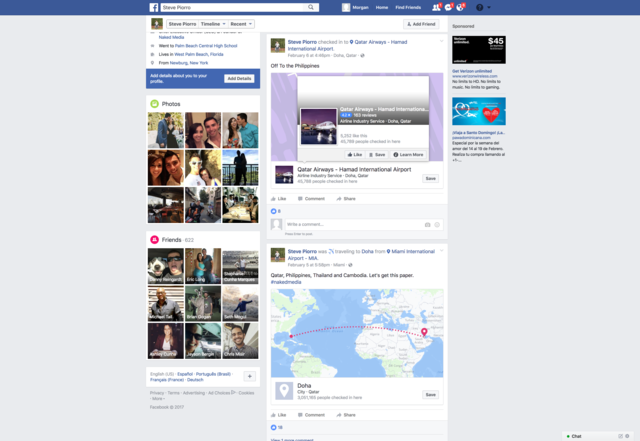The height and width of the screenshot is (441, 640).
Task: Click Share on the Doha travel post
Action: 346,415
